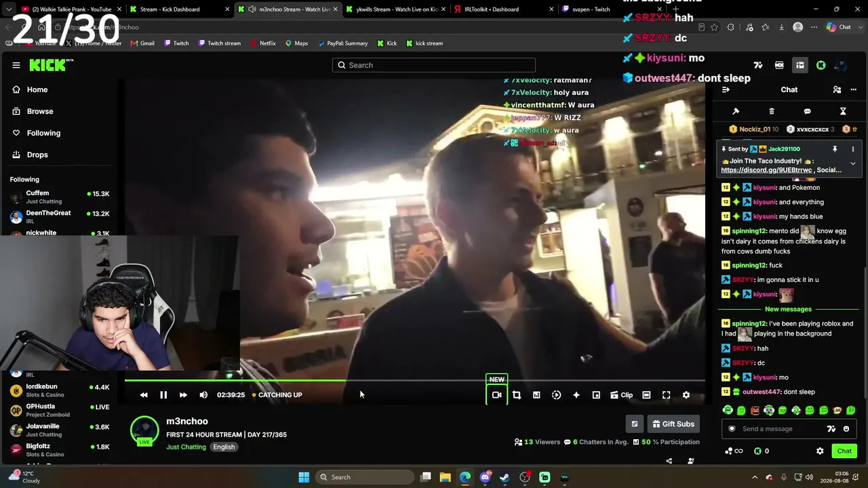Click the green Kick coin icon in top bar
The width and height of the screenshot is (868, 488).
(821, 65)
